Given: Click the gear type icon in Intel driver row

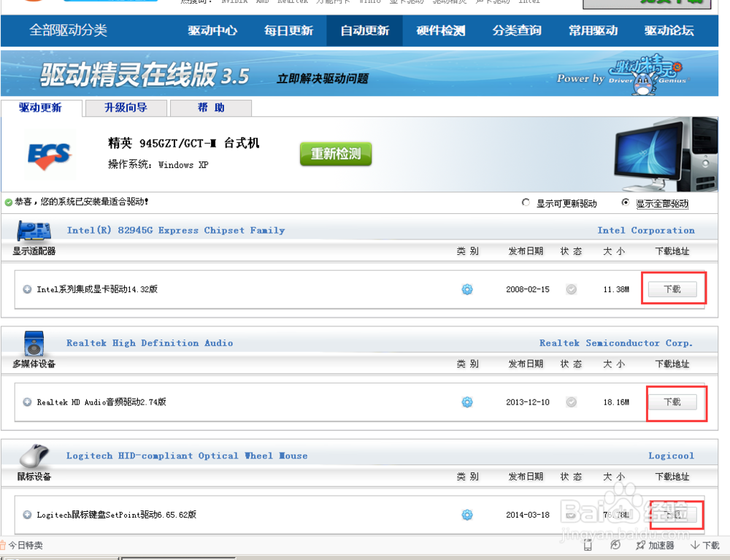Looking at the screenshot, I should 467,289.
